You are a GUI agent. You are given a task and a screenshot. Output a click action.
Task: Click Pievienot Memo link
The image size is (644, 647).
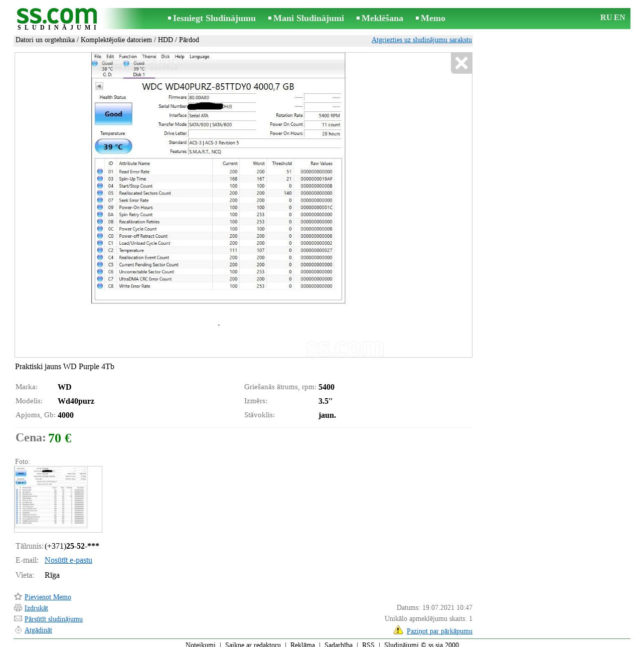(x=48, y=597)
